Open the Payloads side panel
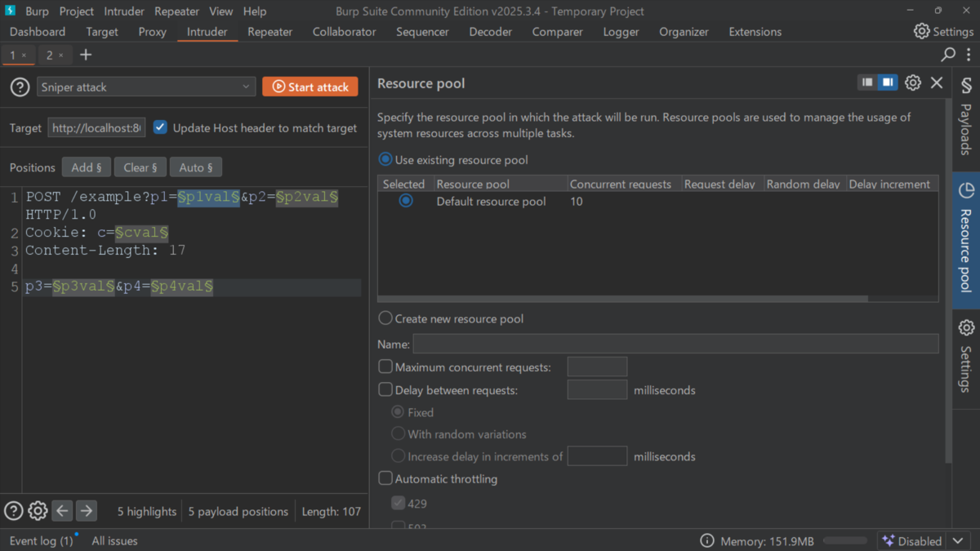The height and width of the screenshot is (551, 980). click(966, 119)
